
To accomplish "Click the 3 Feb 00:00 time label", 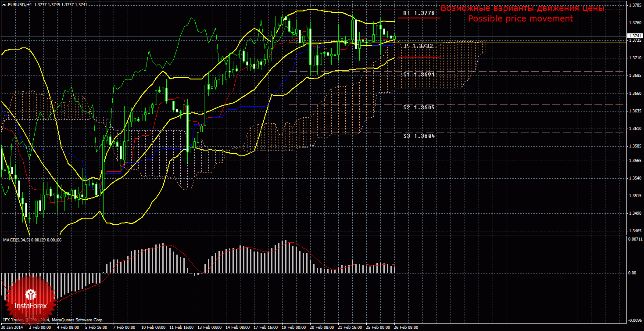I will pos(40,327).
